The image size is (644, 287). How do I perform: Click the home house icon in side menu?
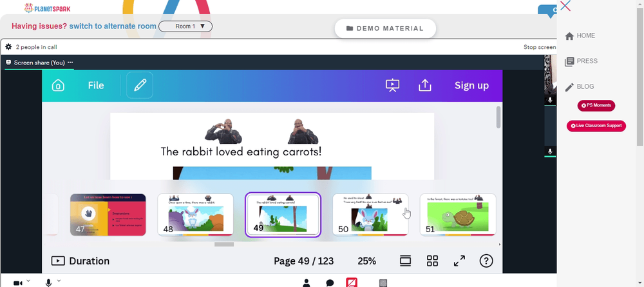[569, 36]
